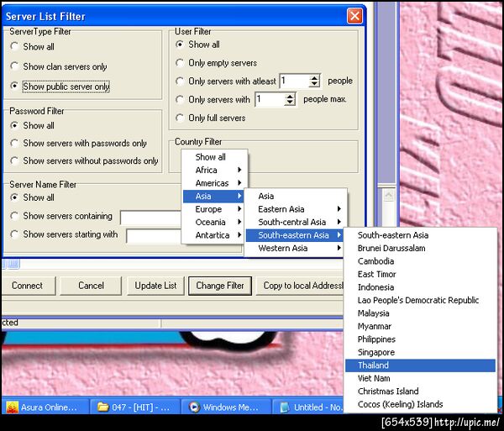Click the 'Show servers containing' text field
This screenshot has height=431, width=504.
click(150, 218)
